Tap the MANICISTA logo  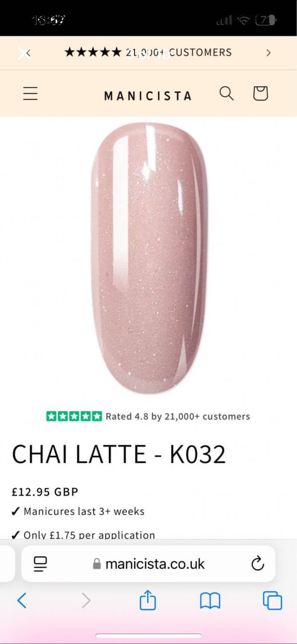[148, 96]
